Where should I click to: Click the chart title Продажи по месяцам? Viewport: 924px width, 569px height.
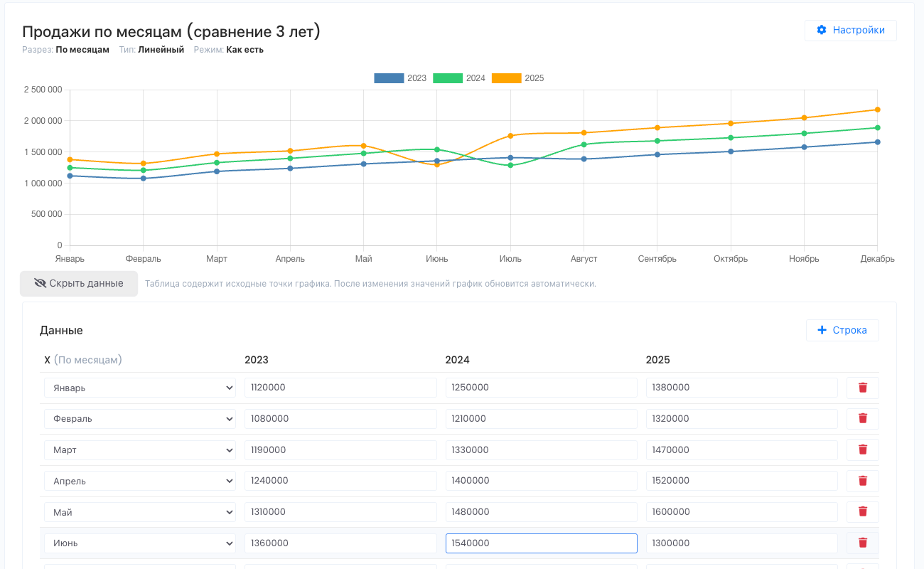(x=171, y=31)
